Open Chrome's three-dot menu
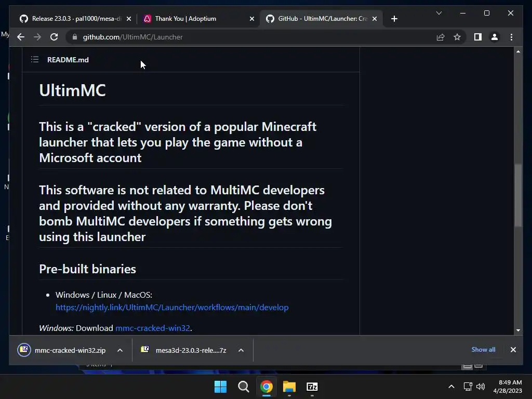532x399 pixels. (511, 37)
